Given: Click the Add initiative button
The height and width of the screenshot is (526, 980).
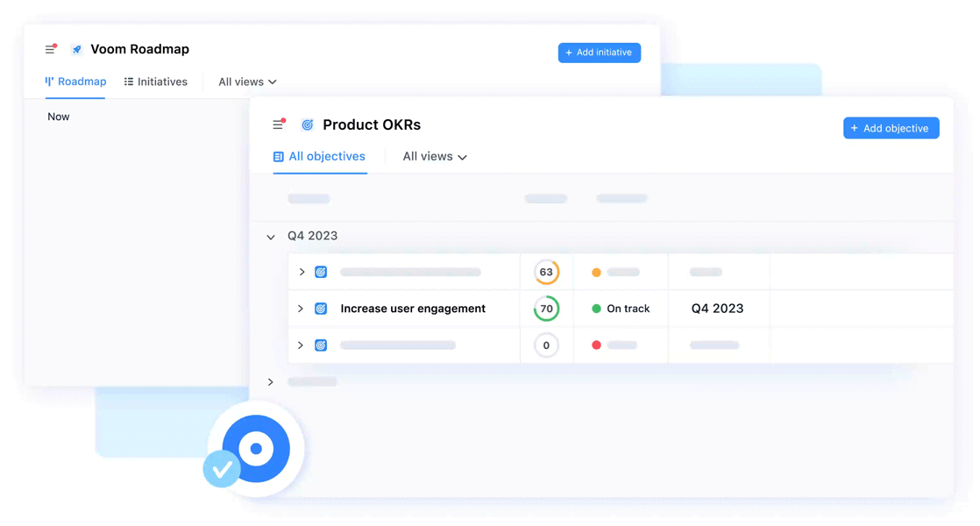Looking at the screenshot, I should coord(599,53).
